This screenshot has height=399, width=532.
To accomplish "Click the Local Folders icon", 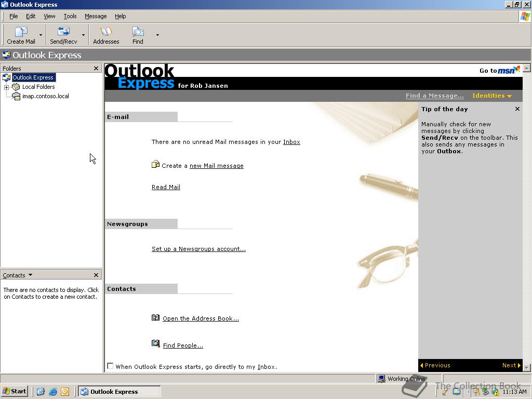I will point(16,87).
